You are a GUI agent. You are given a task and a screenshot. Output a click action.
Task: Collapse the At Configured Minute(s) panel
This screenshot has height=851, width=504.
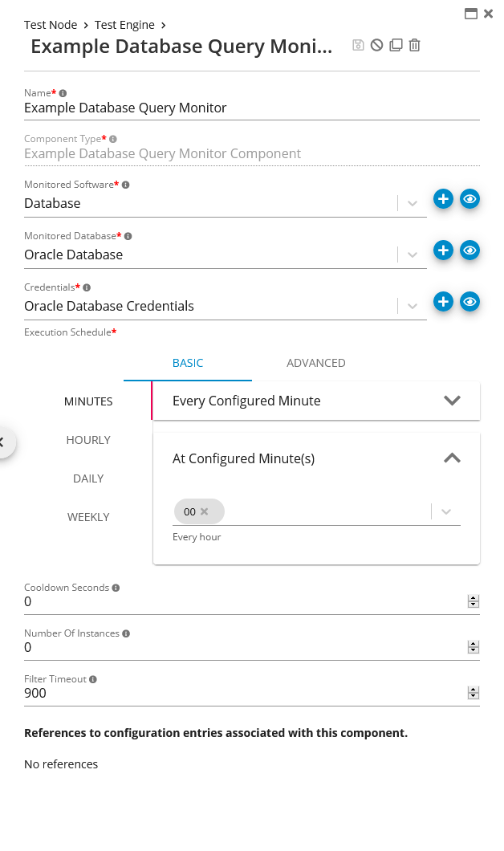pyautogui.click(x=452, y=458)
